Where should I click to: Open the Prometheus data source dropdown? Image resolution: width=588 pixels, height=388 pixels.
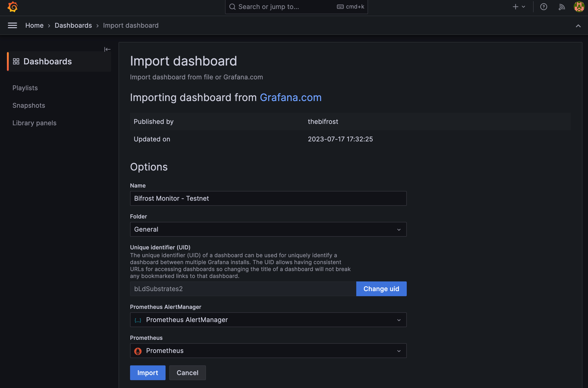pyautogui.click(x=268, y=350)
